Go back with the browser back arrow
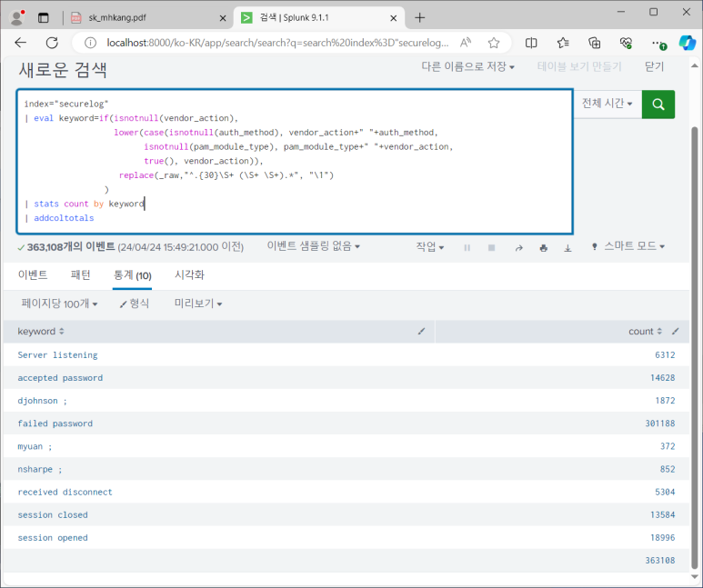 (x=21, y=43)
